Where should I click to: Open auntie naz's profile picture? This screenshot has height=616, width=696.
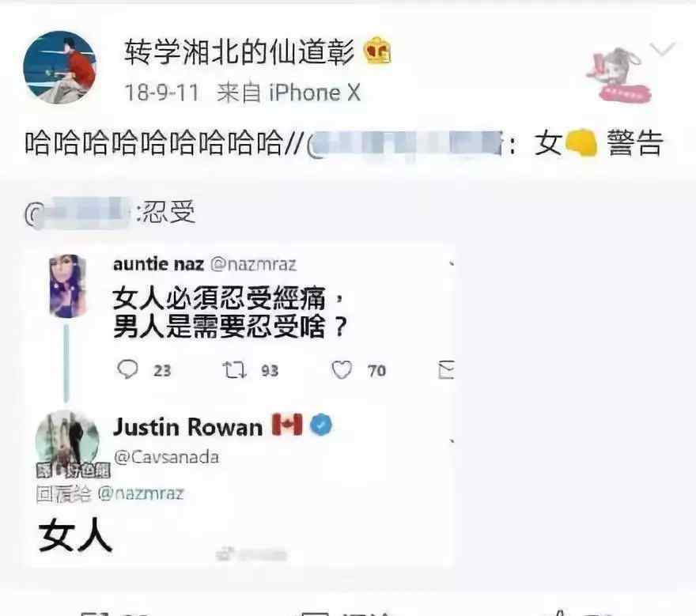[x=67, y=285]
